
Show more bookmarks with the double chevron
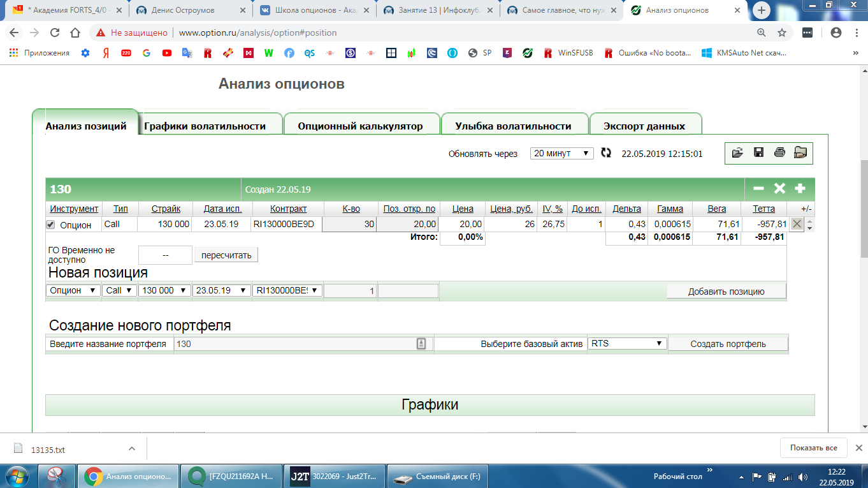click(855, 53)
